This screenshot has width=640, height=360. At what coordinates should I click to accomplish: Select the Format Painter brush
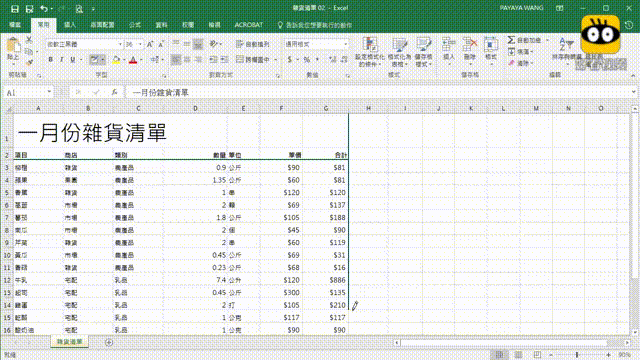[29, 62]
